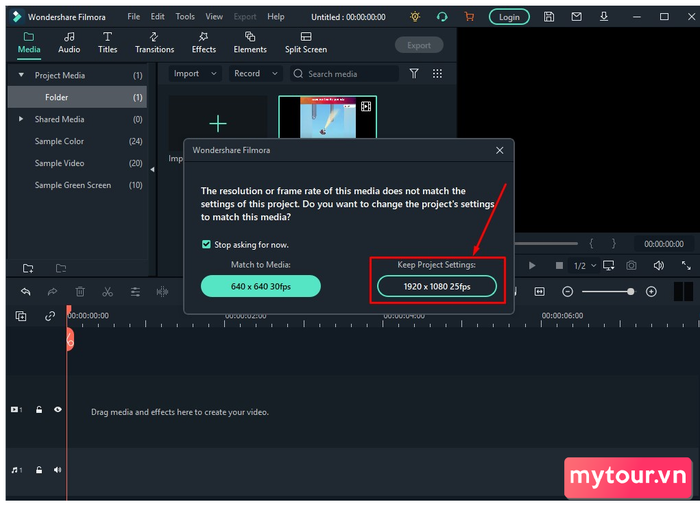700x509 pixels.
Task: Open the Help menu
Action: click(x=276, y=17)
